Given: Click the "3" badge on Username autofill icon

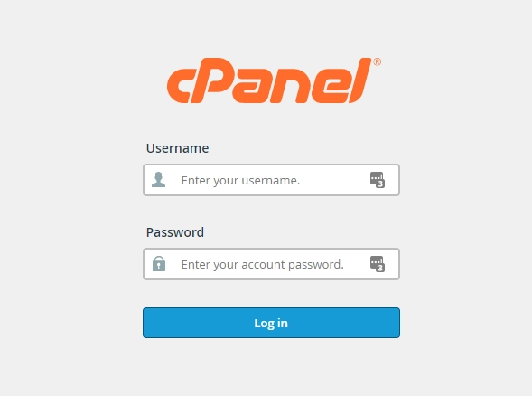Looking at the screenshot, I should point(380,184).
